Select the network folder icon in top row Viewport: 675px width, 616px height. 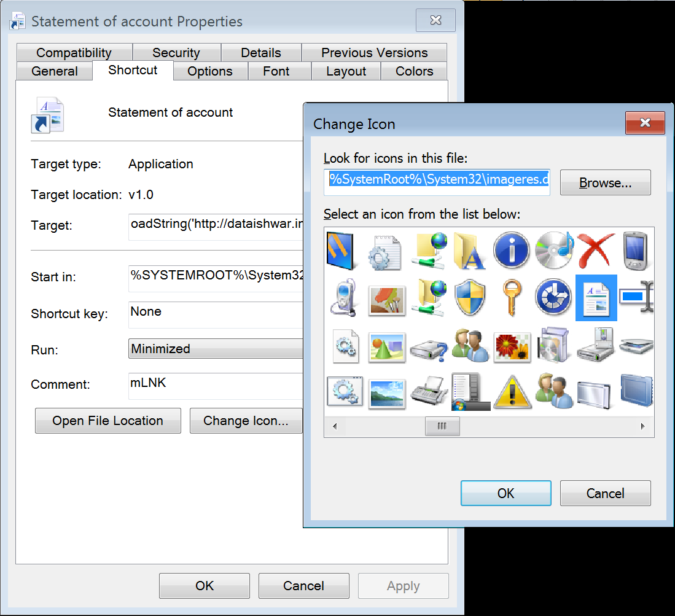tap(429, 251)
